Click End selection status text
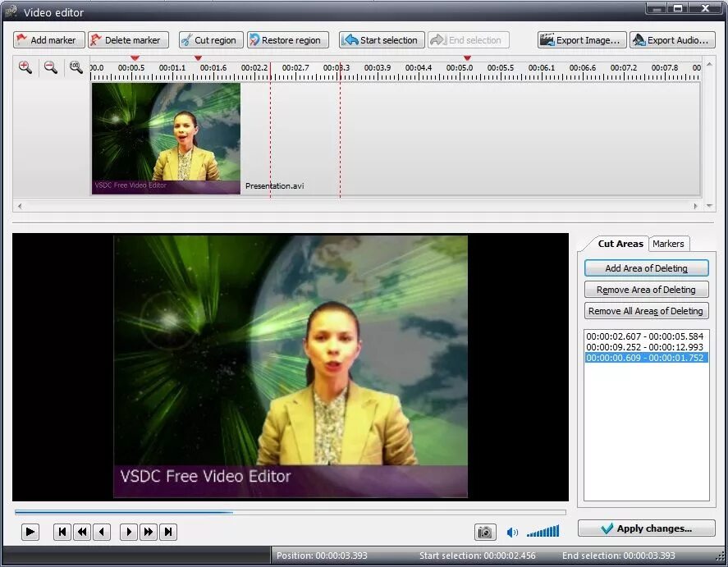 coord(618,556)
